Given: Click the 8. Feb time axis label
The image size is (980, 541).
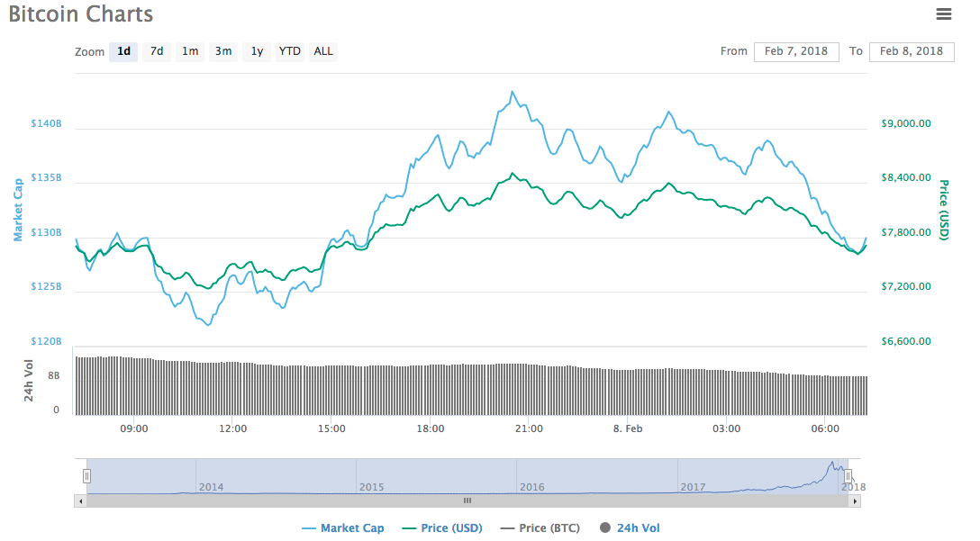Looking at the screenshot, I should click(628, 428).
